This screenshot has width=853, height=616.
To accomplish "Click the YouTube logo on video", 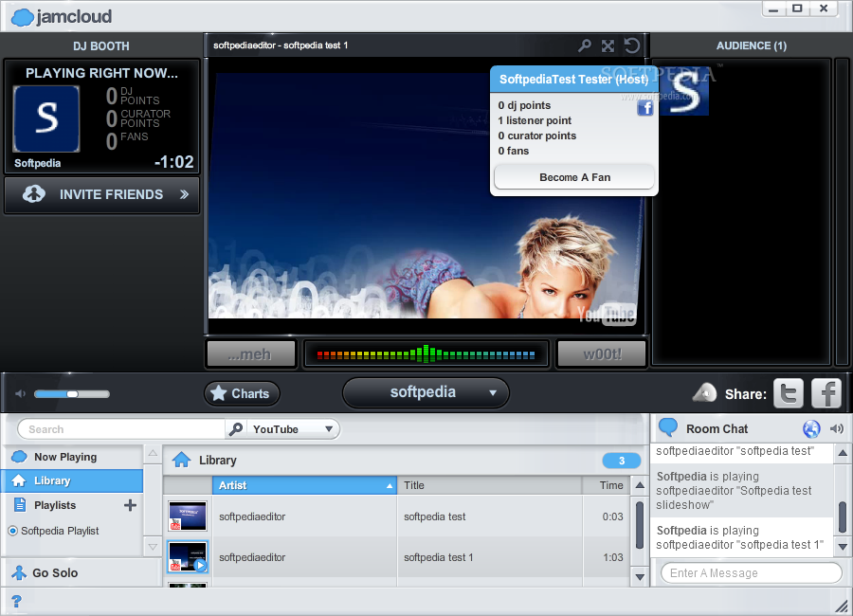I will (606, 314).
